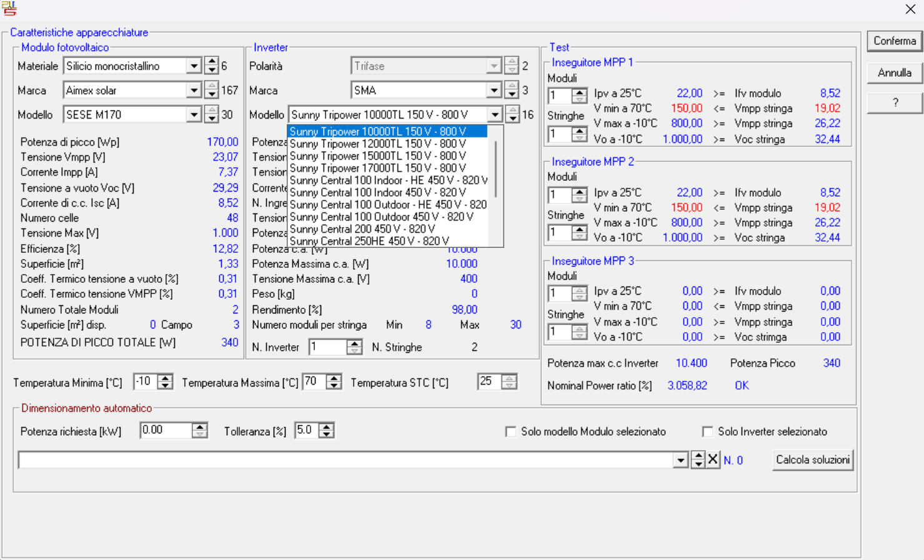Viewport: 924px width, 560px height.
Task: Enable Solo Inverter selezionato checkbox
Action: point(708,432)
